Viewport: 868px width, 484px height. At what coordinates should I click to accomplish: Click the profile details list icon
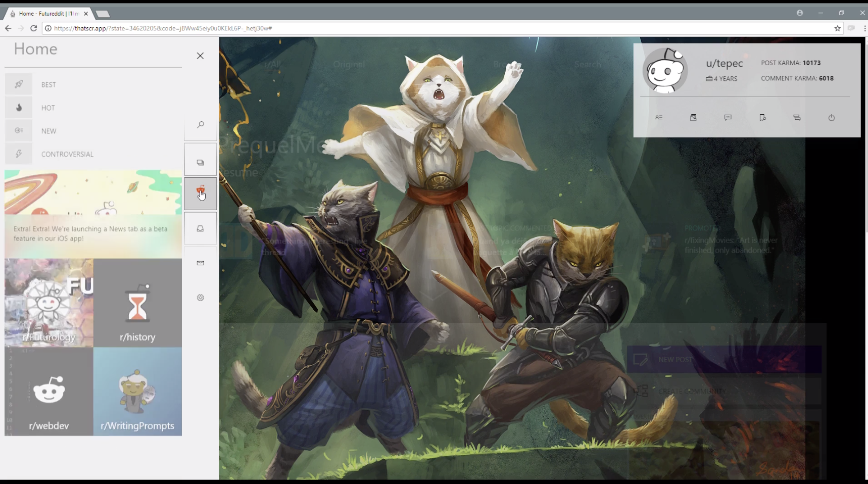click(659, 118)
